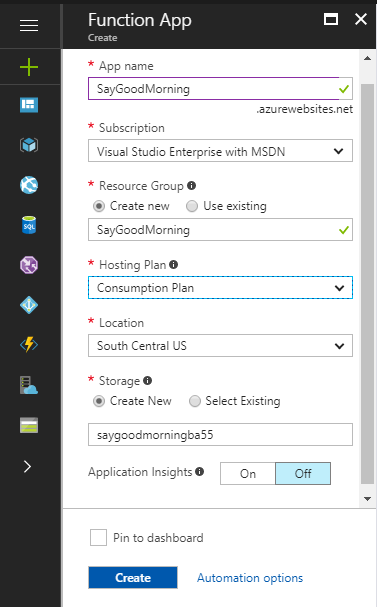The width and height of the screenshot is (377, 607).
Task: Expand more services with the sidebar chevron
Action: click(27, 466)
